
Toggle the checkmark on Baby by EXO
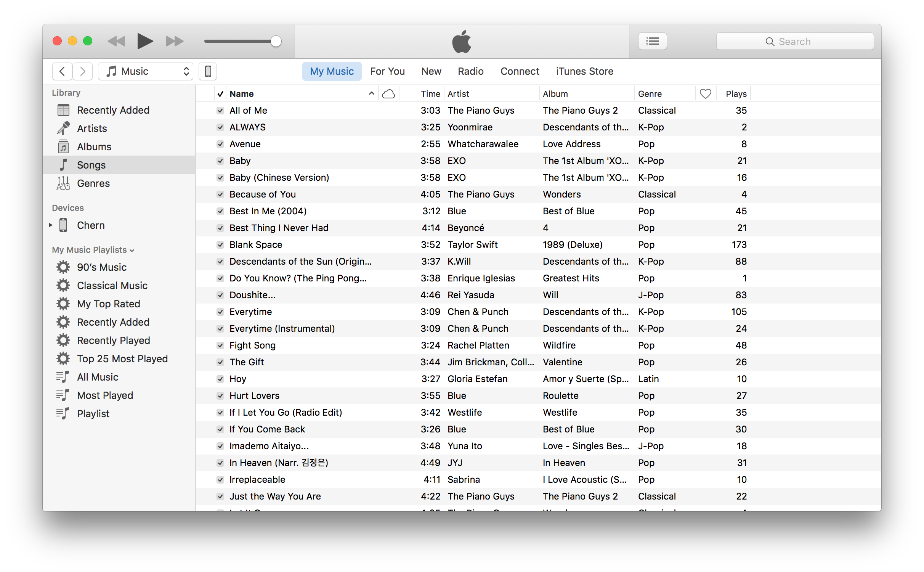click(220, 161)
